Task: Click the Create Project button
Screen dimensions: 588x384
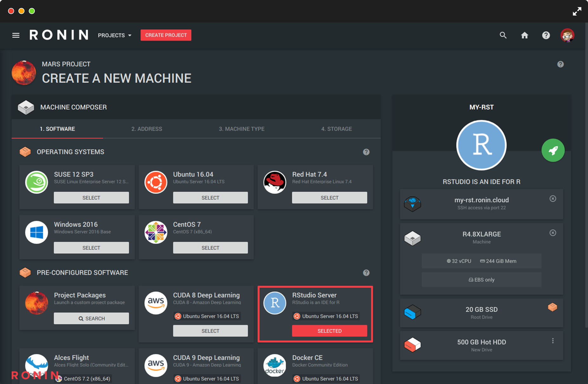Action: [166, 35]
